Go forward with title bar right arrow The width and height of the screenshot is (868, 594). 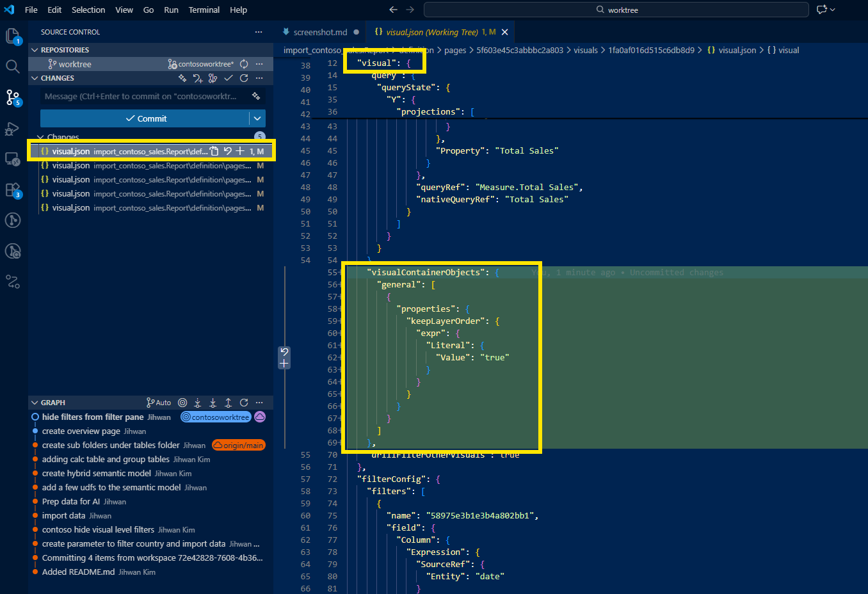coord(410,10)
